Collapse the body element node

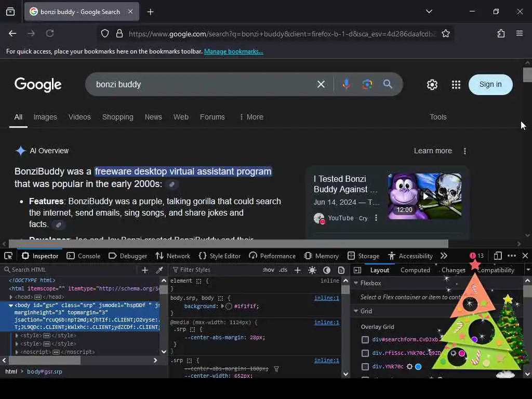click(11, 305)
